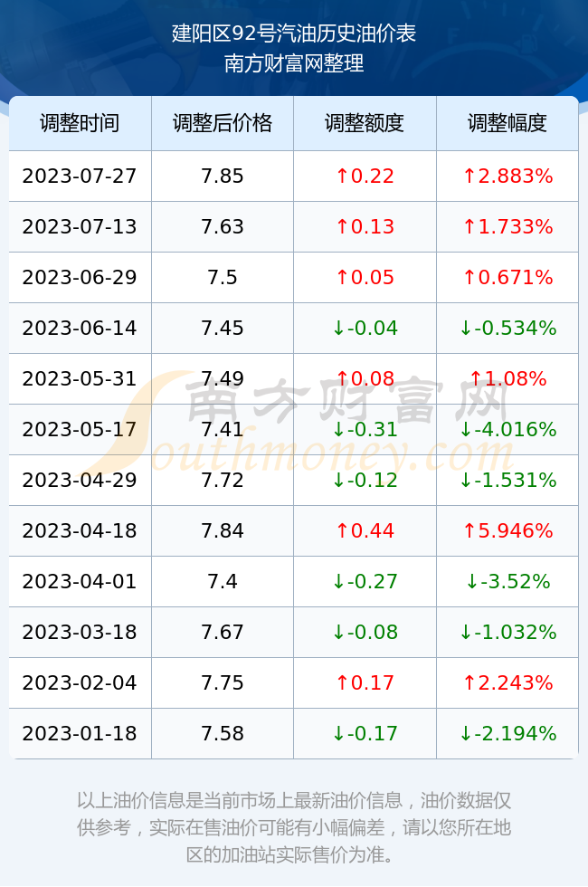Select the 2023-07-27 date cell
Viewport: 588px width, 887px height.
(80, 176)
